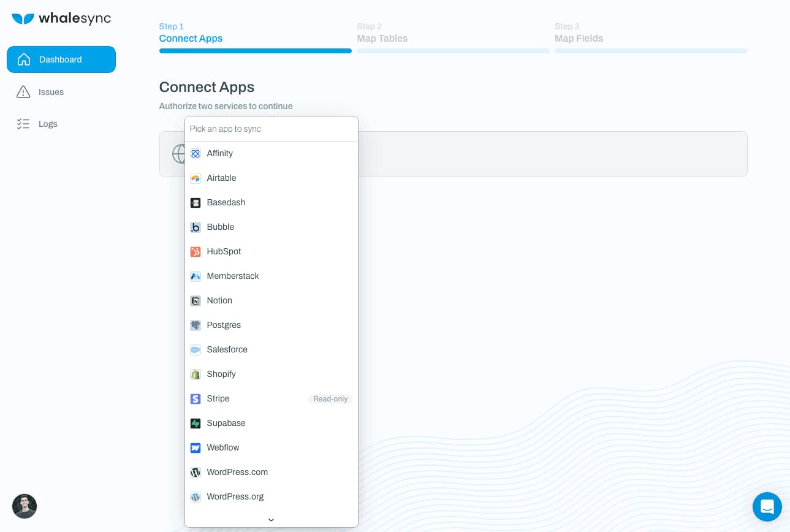Click 'Authorize two services to continue' text
The image size is (790, 532).
(x=226, y=106)
